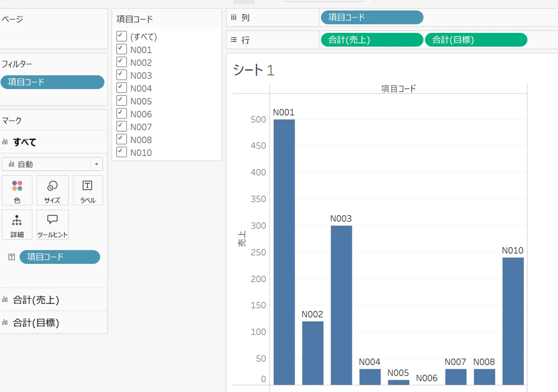Uncheck the N005 filter checkbox

[x=121, y=101]
